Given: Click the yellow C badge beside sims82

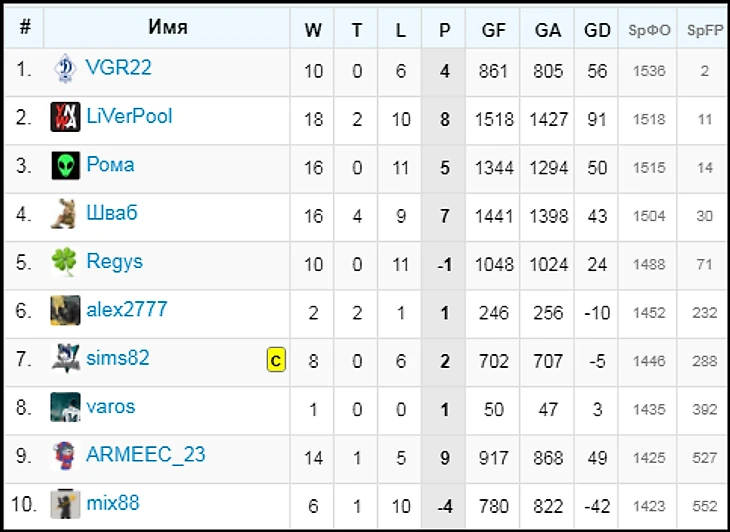Looking at the screenshot, I should [x=276, y=359].
